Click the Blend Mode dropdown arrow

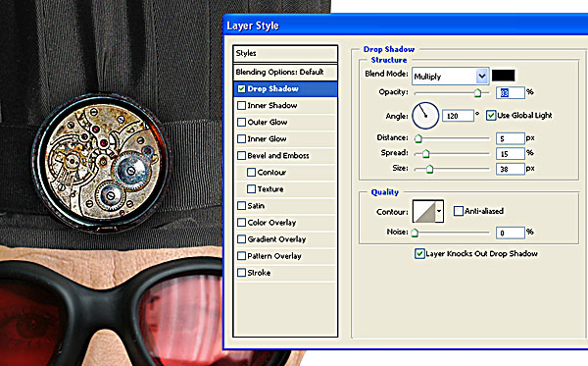pos(482,77)
